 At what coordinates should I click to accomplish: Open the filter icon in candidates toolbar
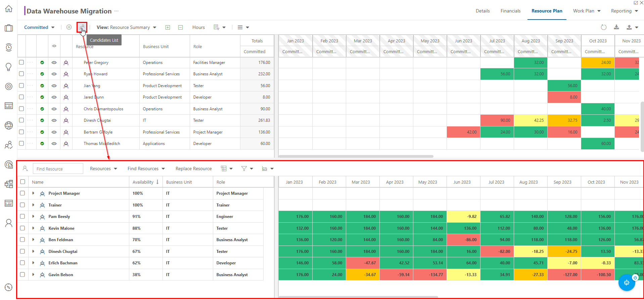click(x=247, y=168)
